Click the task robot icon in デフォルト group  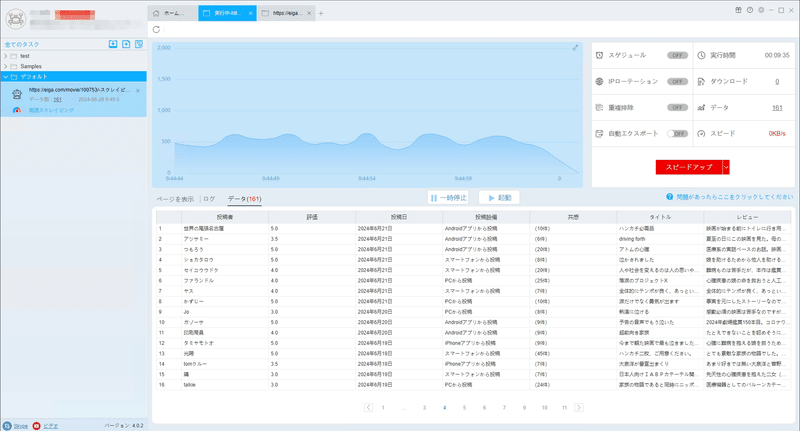pyautogui.click(x=17, y=94)
